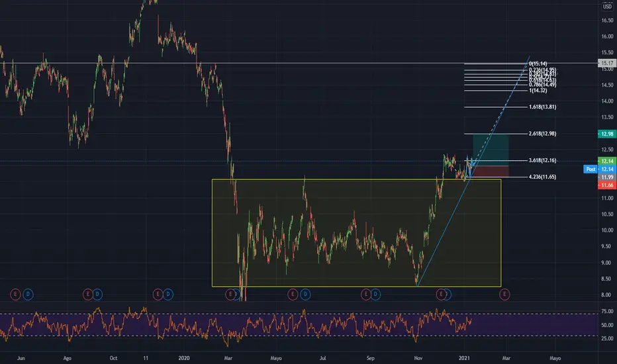Select the 1(14.32) Fibonacci level label

(x=538, y=91)
